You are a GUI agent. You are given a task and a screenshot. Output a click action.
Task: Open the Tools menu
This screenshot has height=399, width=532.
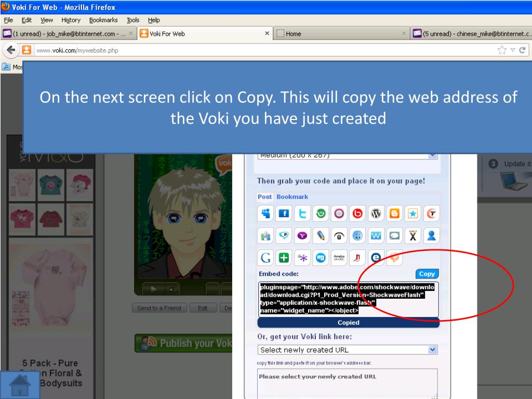click(133, 20)
